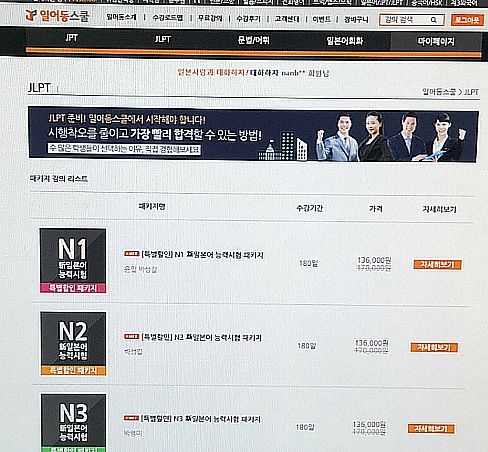Viewport: 488px width, 452px height.
Task: Open the [특별할인] N2 package title
Action: (x=202, y=337)
